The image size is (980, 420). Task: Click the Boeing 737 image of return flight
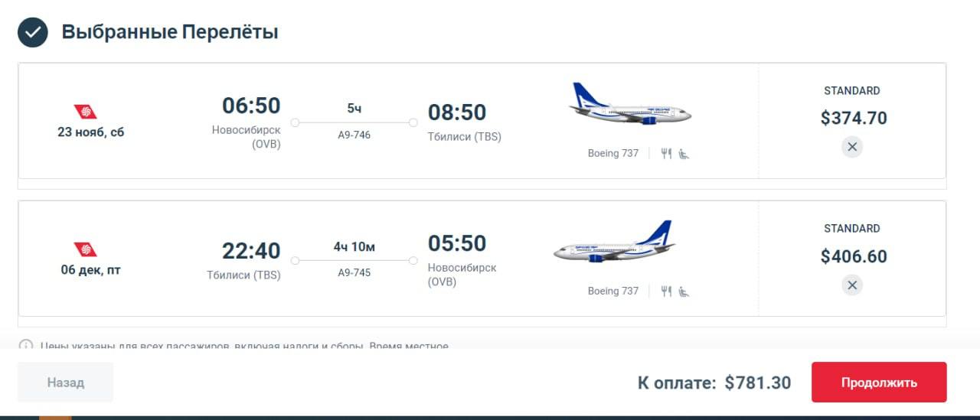(614, 243)
